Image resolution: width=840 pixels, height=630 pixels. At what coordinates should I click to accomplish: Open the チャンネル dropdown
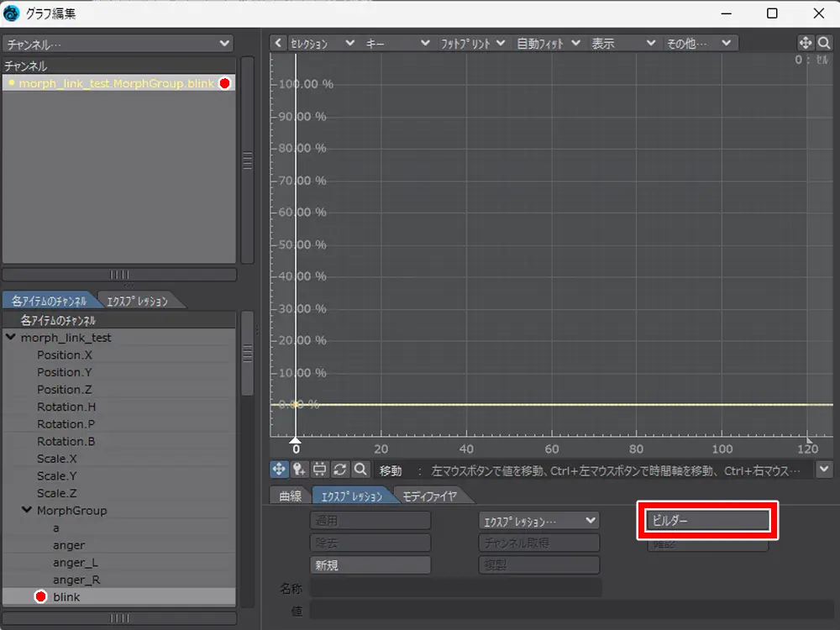[x=118, y=43]
